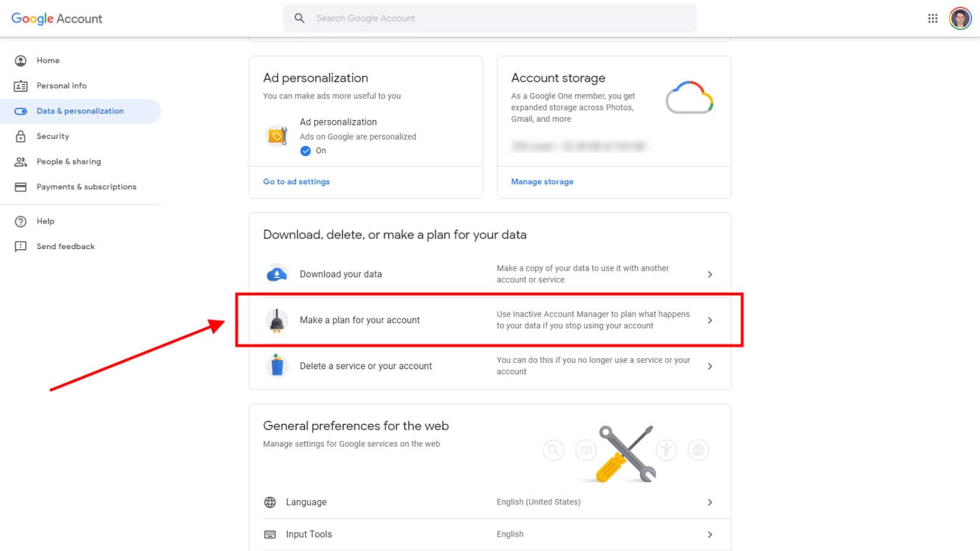The width and height of the screenshot is (980, 551).
Task: Open Download your data option
Action: point(490,274)
